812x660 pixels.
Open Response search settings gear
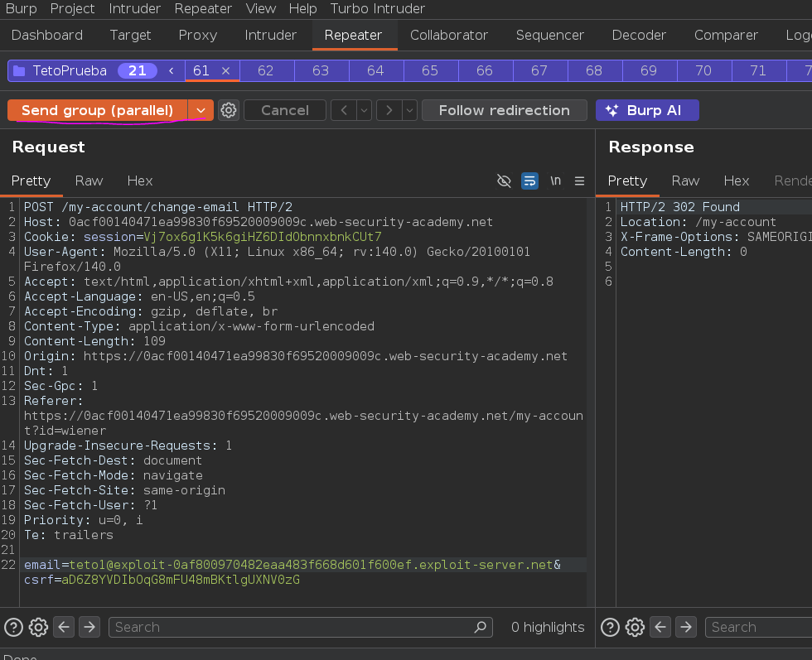(x=635, y=628)
